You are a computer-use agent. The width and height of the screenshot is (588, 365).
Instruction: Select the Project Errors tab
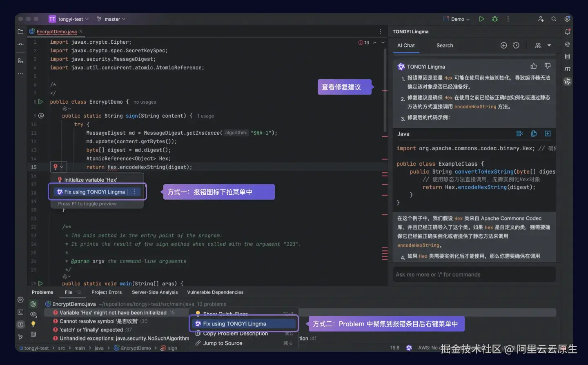[107, 292]
